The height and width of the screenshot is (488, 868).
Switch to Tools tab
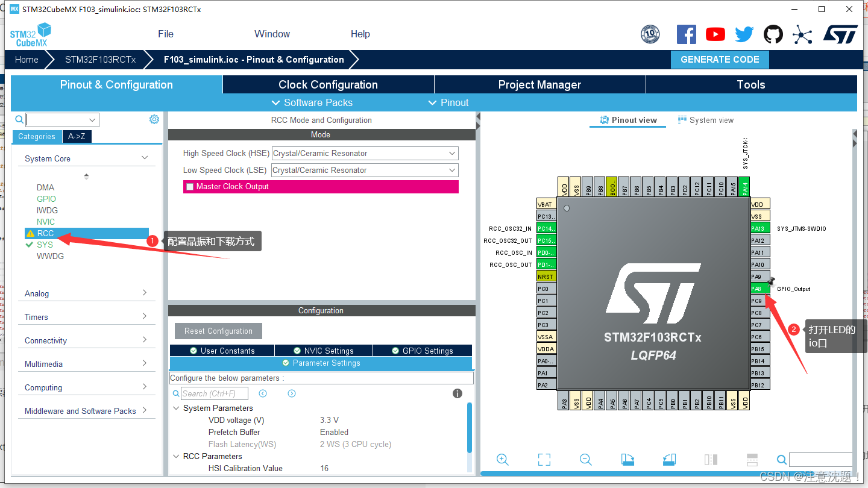pyautogui.click(x=751, y=84)
